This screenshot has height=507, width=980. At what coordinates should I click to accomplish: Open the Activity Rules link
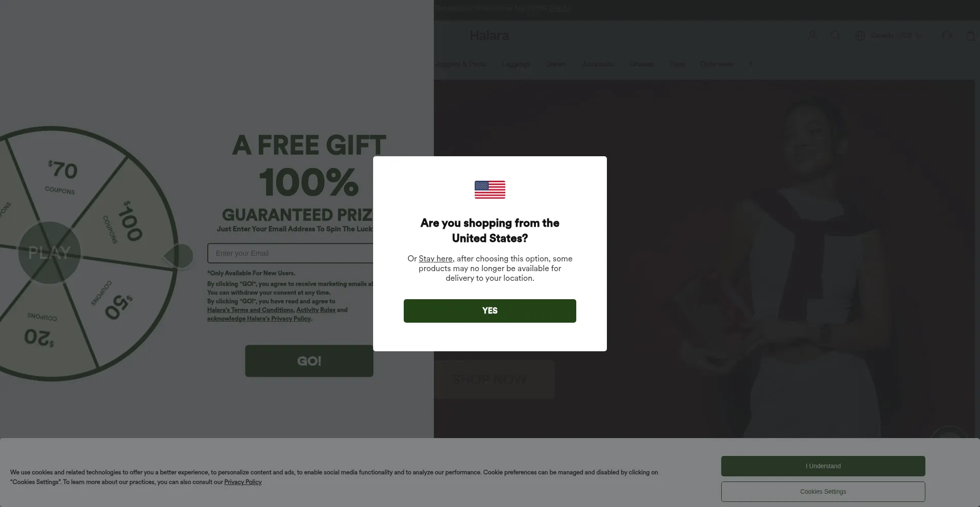tap(316, 310)
